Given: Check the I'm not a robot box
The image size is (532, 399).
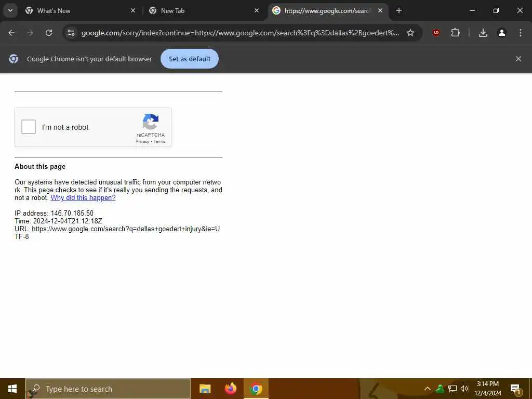Looking at the screenshot, I should [x=29, y=127].
